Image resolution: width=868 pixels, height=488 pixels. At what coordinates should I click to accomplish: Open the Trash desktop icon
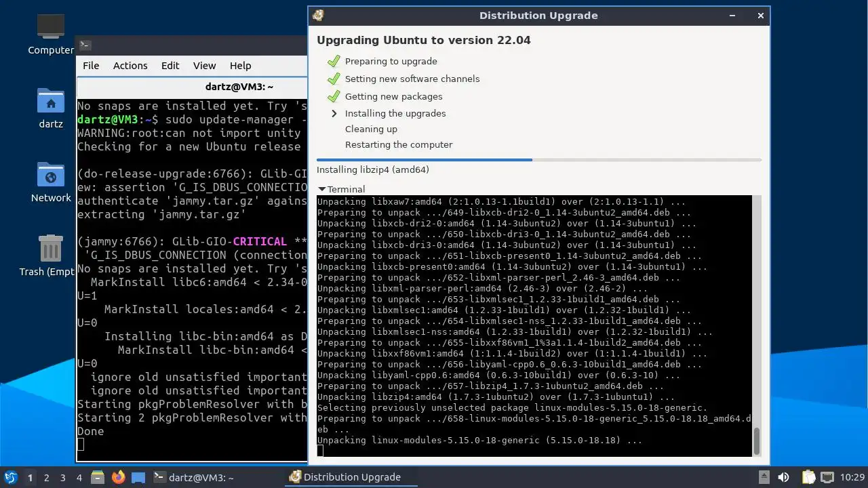point(51,256)
